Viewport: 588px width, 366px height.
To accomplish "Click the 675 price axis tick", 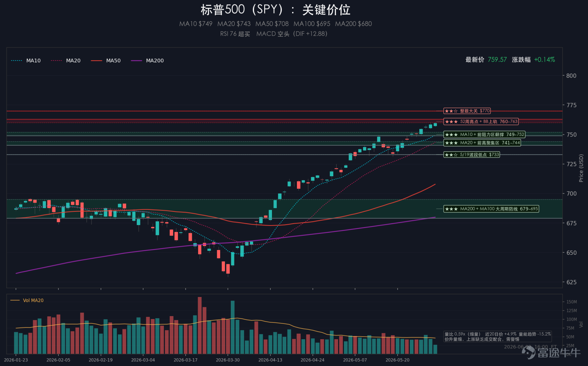I will click(x=571, y=223).
